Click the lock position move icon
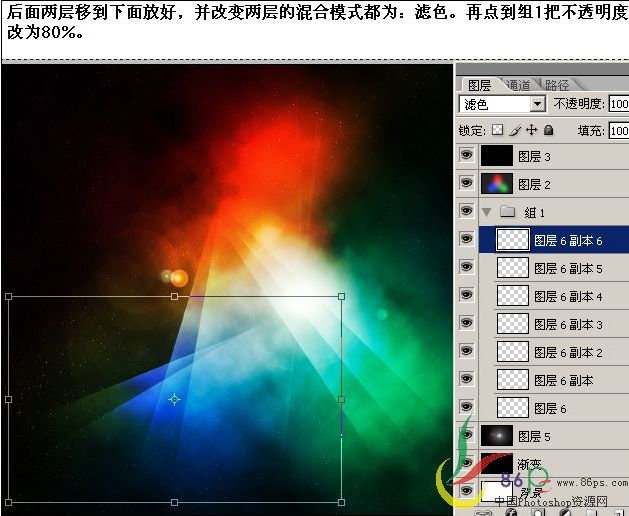629x516 pixels. [532, 130]
